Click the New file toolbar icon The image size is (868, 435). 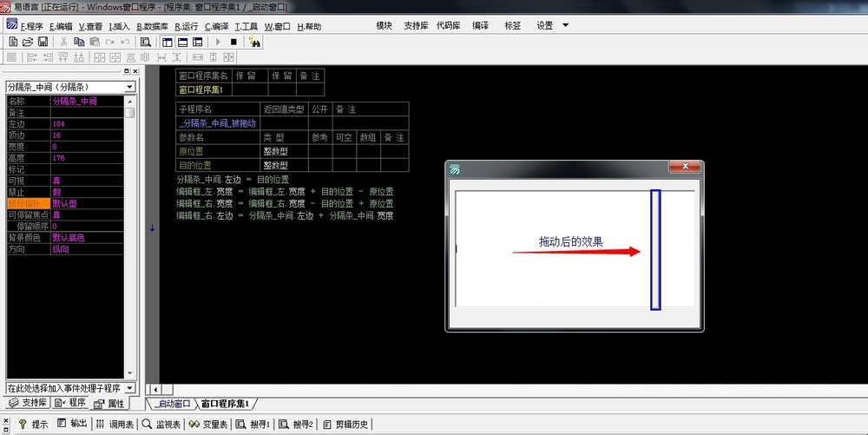pos(12,41)
